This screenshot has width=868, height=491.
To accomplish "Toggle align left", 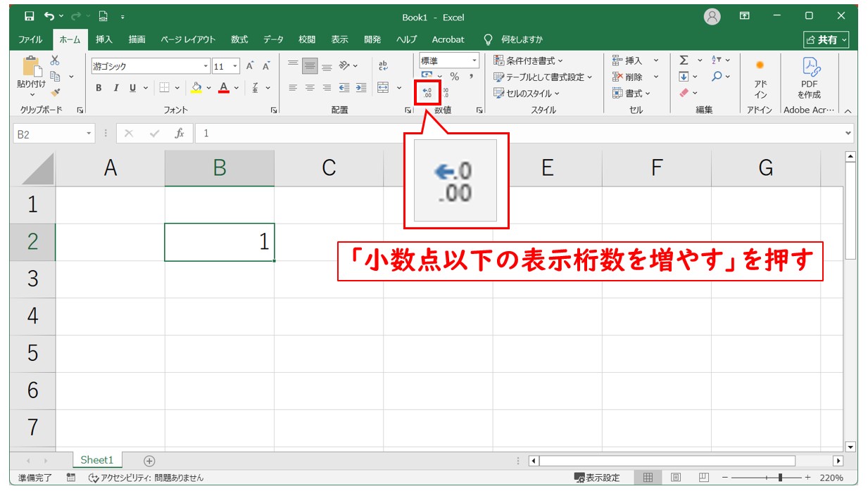I will click(x=294, y=88).
